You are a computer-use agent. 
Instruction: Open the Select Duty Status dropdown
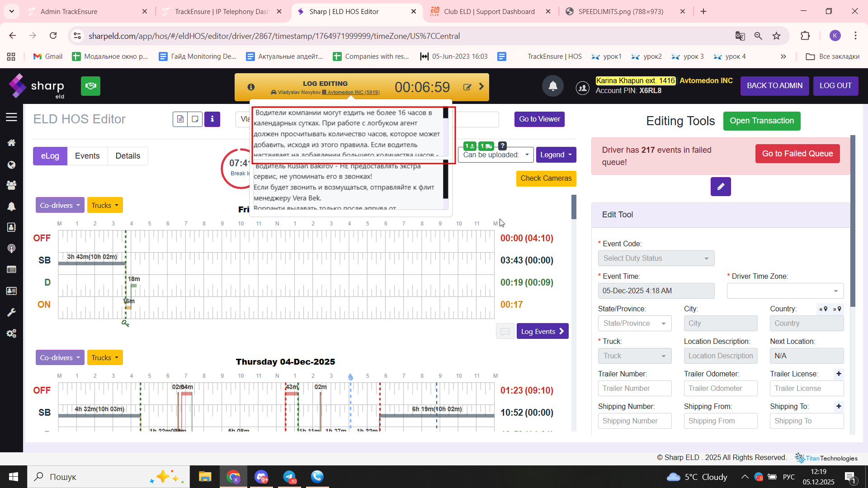(x=656, y=258)
